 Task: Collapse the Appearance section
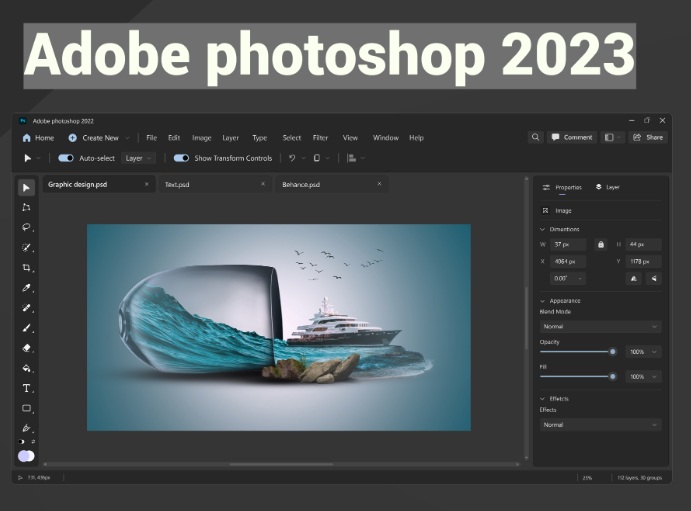tap(543, 301)
